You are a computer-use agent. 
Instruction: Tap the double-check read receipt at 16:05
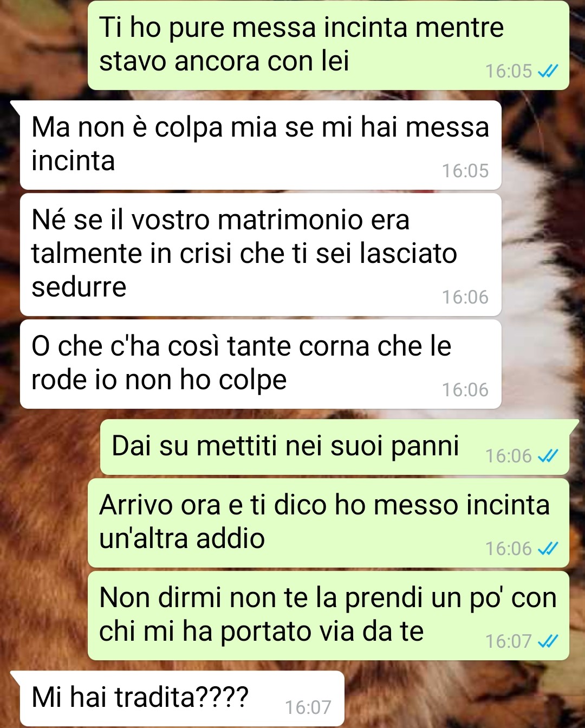click(548, 71)
